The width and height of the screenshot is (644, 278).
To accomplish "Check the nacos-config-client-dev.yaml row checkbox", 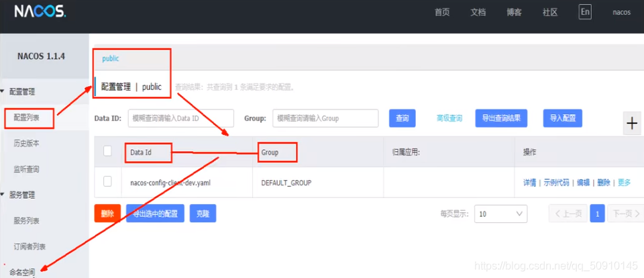I will click(107, 181).
